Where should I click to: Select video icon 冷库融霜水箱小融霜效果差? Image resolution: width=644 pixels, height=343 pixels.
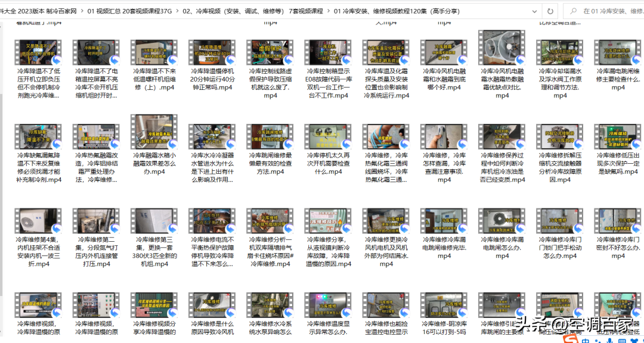pyautogui.click(x=154, y=132)
